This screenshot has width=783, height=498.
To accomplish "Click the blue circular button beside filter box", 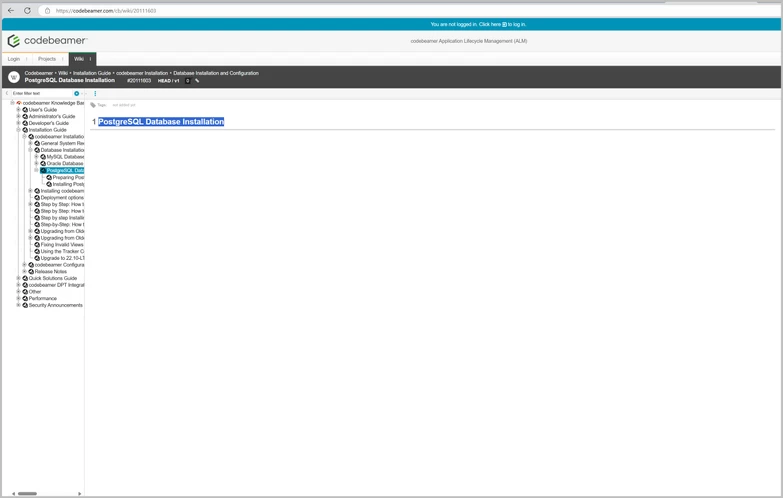I will 76,93.
